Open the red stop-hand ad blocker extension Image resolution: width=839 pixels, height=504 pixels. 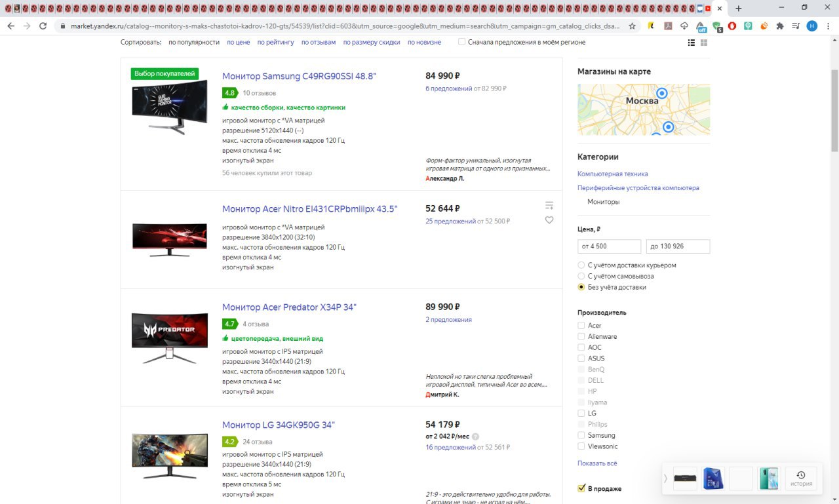click(x=732, y=26)
